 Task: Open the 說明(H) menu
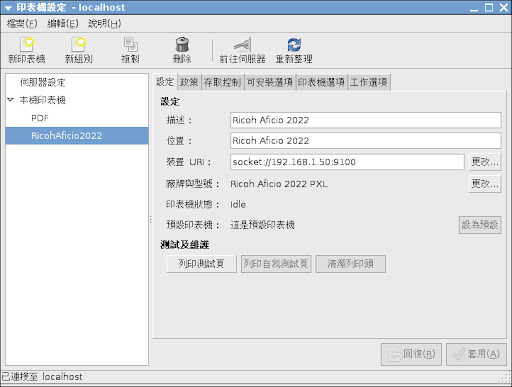point(104,24)
